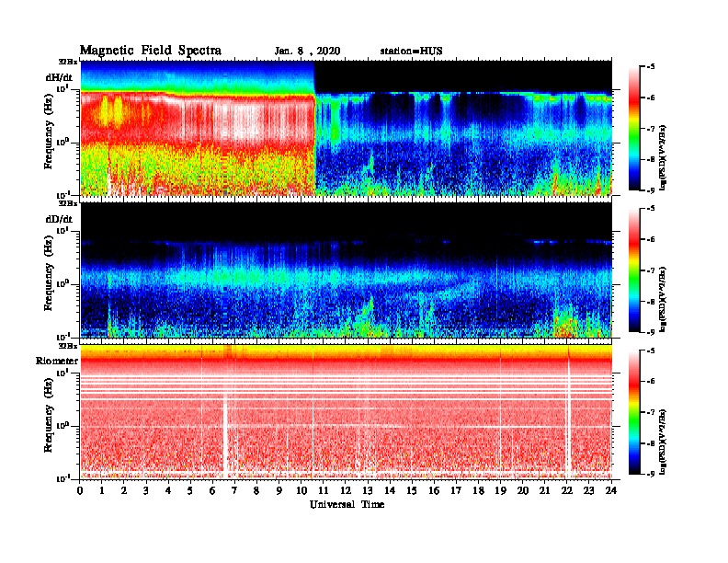Viewport: 728px width, 563px height.
Task: Click the dD/dt spectrogram plot area
Action: pos(347,270)
